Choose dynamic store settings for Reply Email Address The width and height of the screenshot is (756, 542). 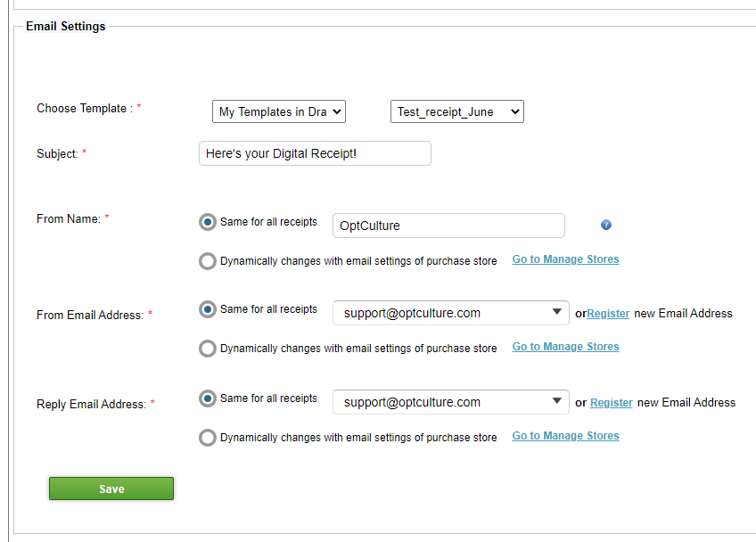click(208, 438)
